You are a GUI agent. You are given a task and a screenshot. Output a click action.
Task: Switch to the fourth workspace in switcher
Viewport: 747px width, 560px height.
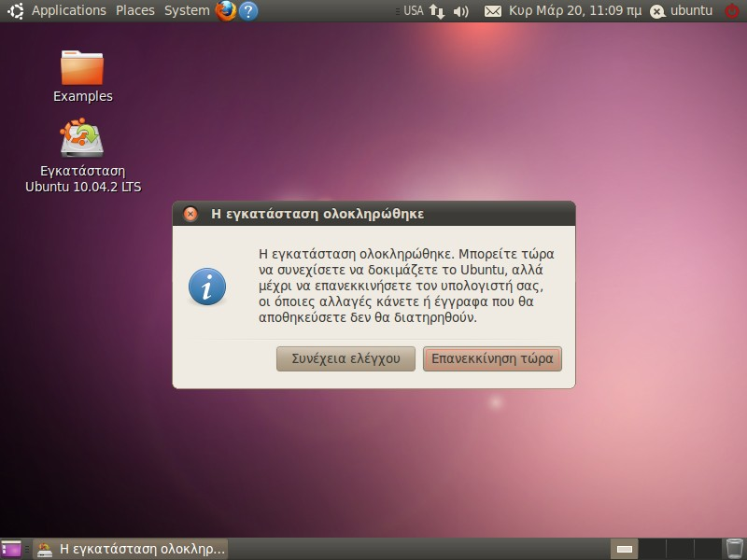(x=707, y=549)
